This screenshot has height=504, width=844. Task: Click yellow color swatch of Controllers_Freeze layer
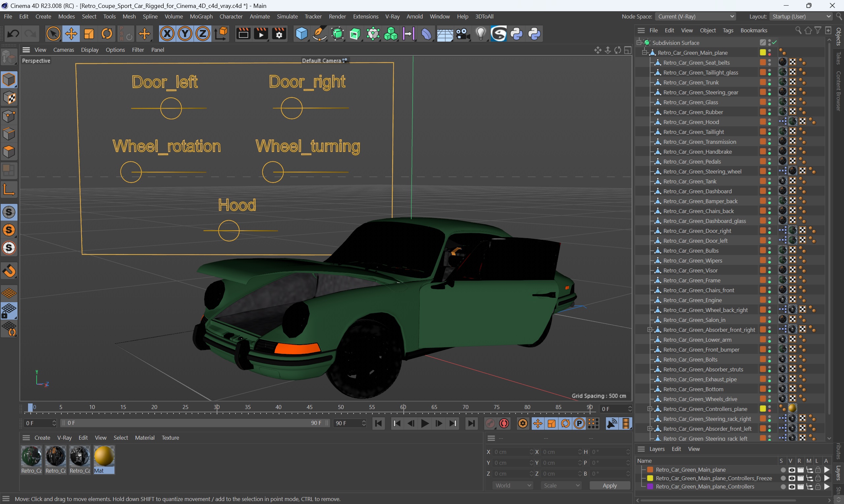[650, 478]
